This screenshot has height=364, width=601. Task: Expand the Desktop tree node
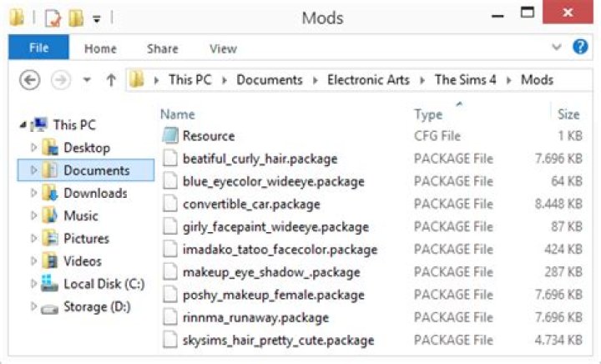[34, 148]
